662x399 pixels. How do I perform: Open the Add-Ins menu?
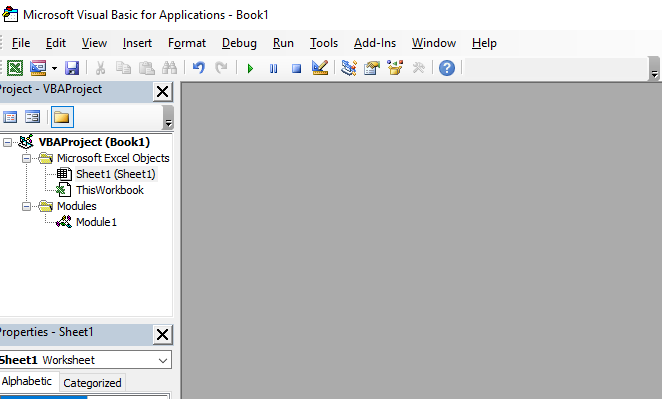375,43
